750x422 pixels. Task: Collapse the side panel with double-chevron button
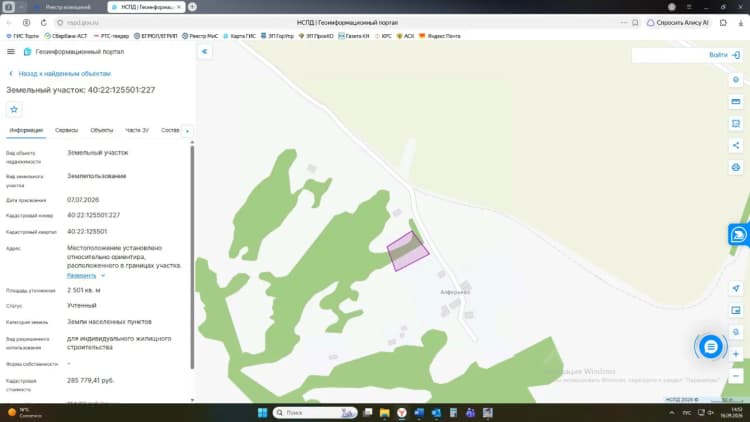204,52
